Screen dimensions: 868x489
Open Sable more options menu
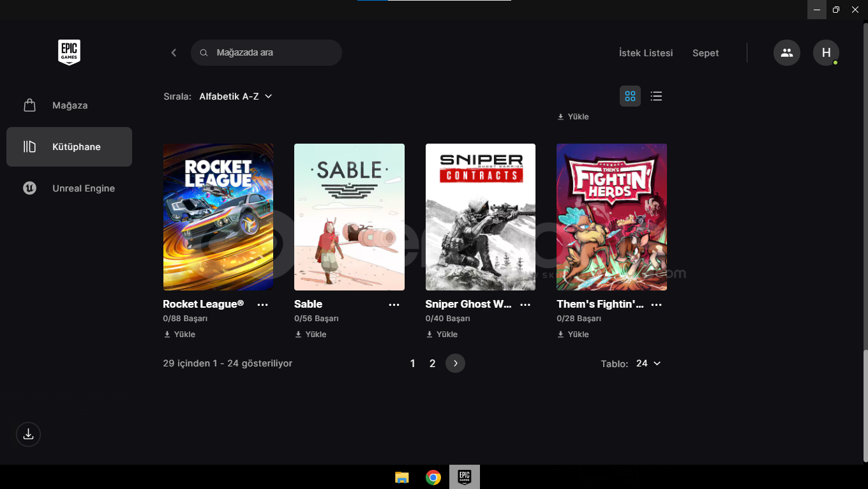tap(394, 305)
